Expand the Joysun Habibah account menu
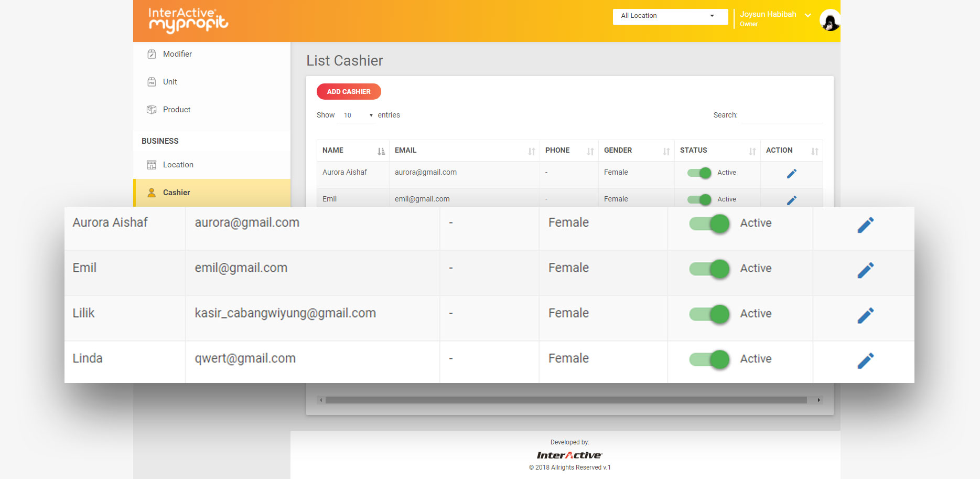This screenshot has height=479, width=980. [x=807, y=15]
